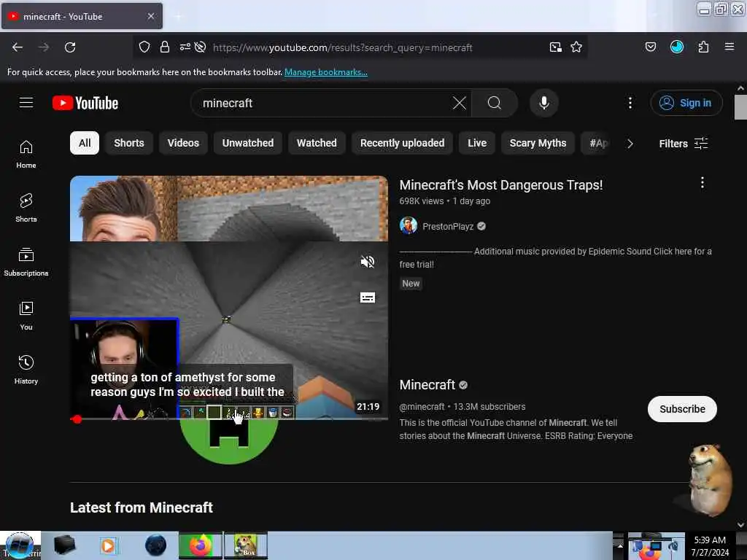Image resolution: width=747 pixels, height=560 pixels.
Task: Click the PrestonPlayz channel avatar
Action: (409, 226)
